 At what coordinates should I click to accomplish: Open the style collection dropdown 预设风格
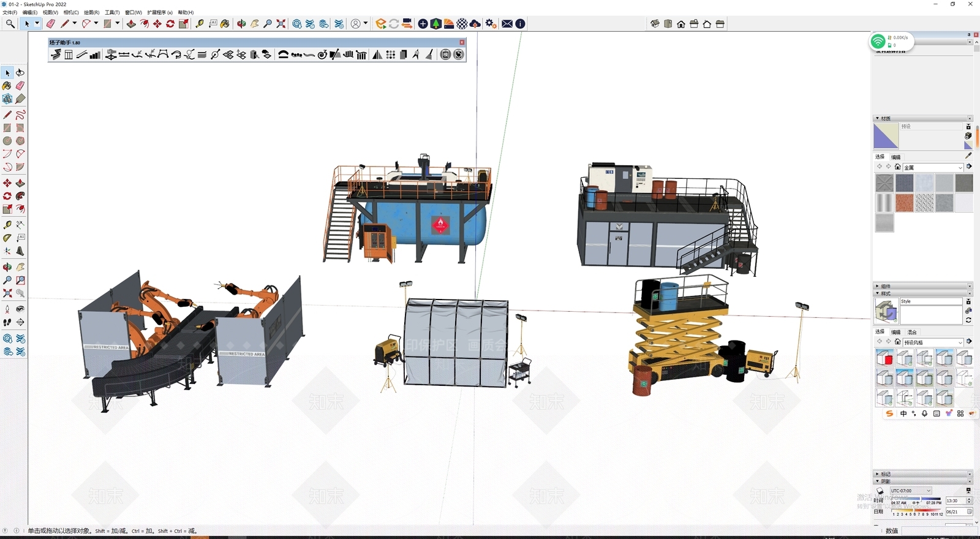(933, 342)
